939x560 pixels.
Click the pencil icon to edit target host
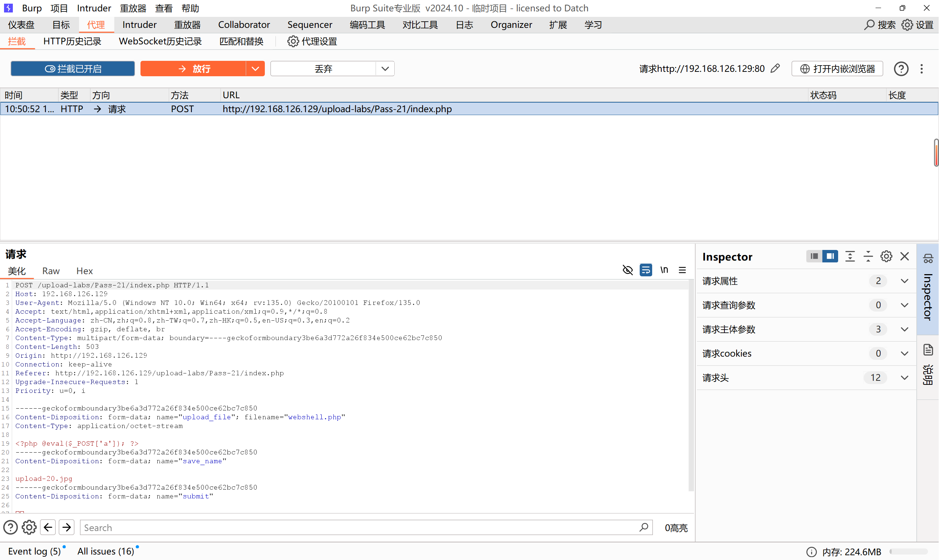click(x=775, y=68)
